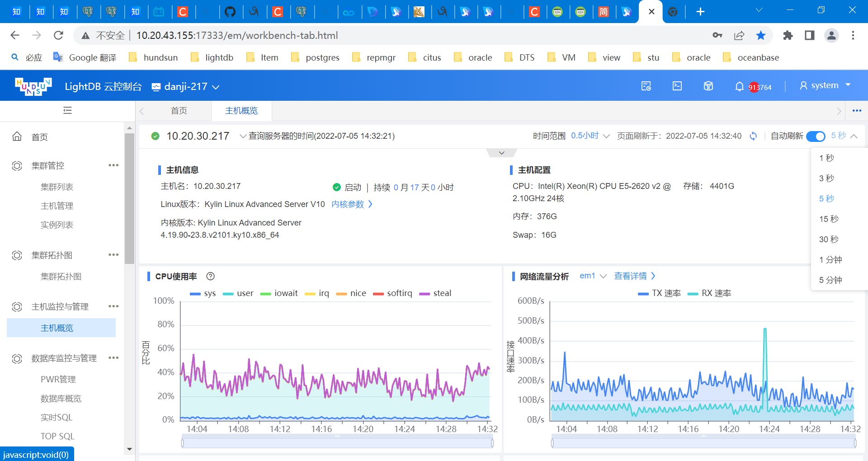Open the home icon in sidebar
Image resolution: width=868 pixels, height=461 pixels.
17,136
